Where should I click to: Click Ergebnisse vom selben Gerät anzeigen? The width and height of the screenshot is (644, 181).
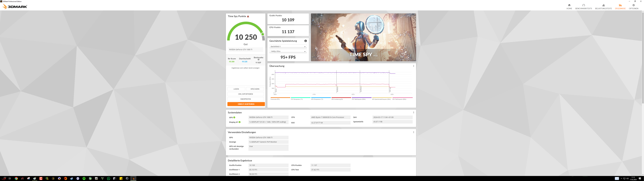(x=245, y=68)
